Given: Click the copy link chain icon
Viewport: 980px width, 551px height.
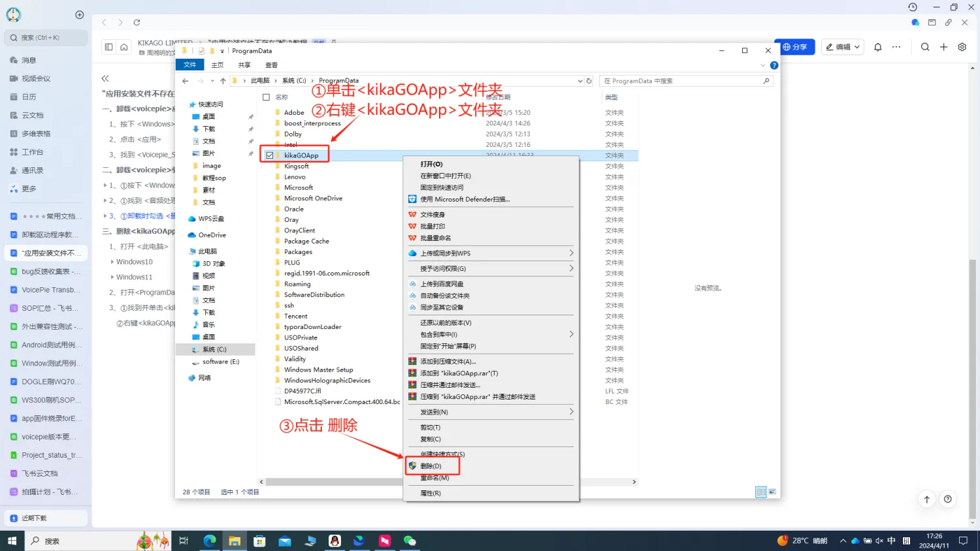Looking at the screenshot, I should 948,22.
